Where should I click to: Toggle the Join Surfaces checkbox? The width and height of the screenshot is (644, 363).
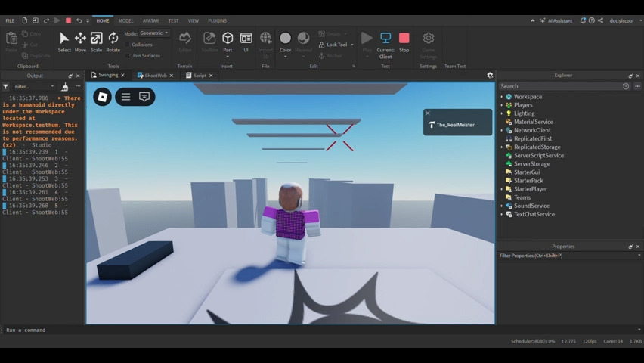(127, 55)
